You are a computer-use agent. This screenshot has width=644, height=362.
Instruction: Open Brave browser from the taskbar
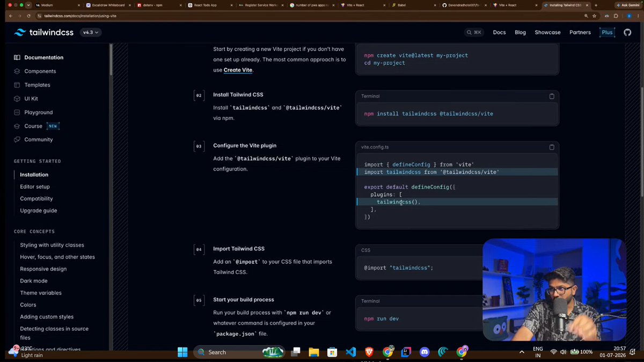coord(369,352)
